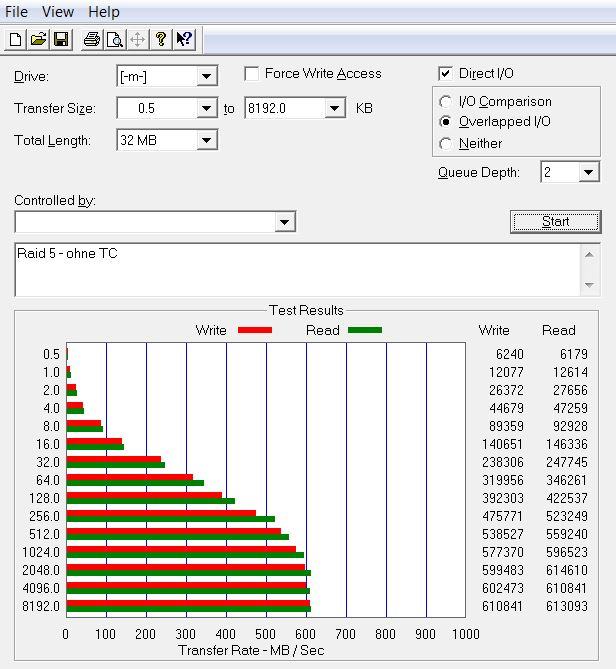Uncheck the Direct I/O checkbox
This screenshot has height=669, width=616.
click(x=445, y=74)
